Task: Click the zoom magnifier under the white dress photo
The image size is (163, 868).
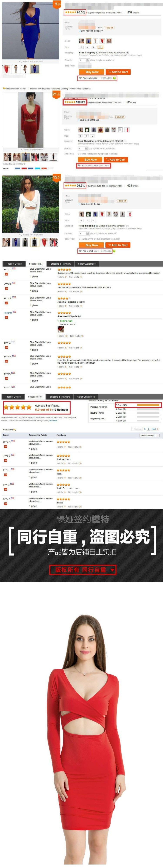Action: (x=21, y=235)
